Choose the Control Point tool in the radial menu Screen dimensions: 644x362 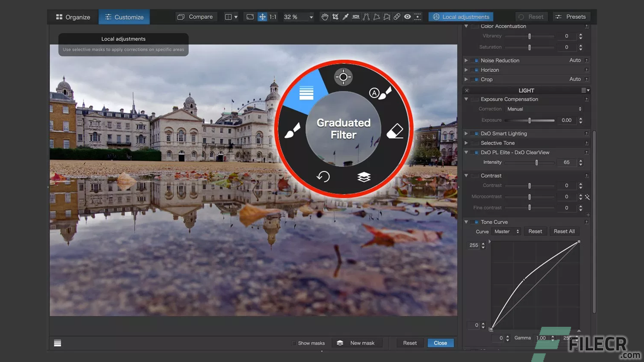tap(343, 77)
